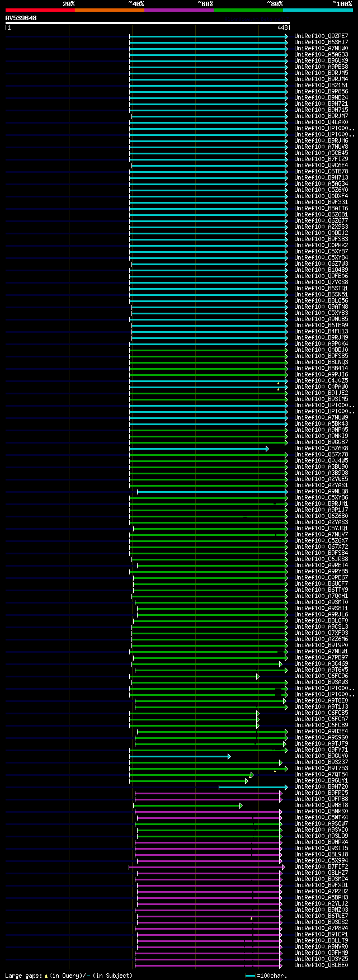358x980 pixels.
Task: Select label UniRef100_A7QT54
Action: [x=321, y=774]
